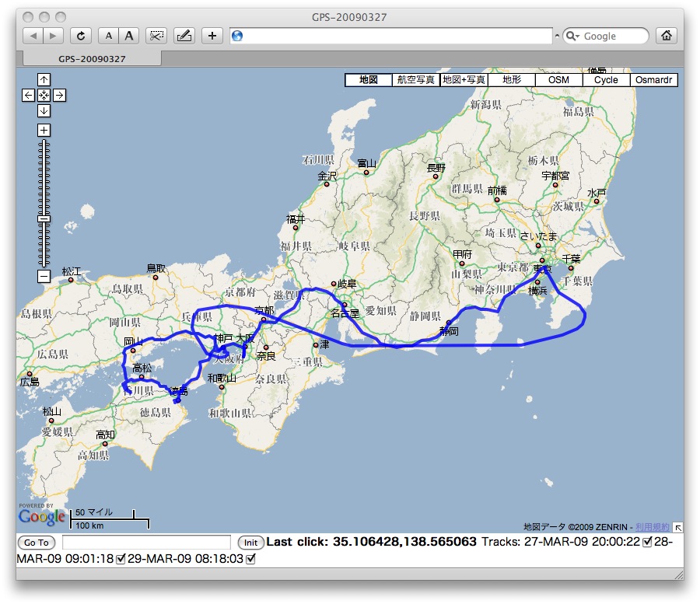
Task: Click the 京都 city marker on the map
Action: [x=264, y=319]
